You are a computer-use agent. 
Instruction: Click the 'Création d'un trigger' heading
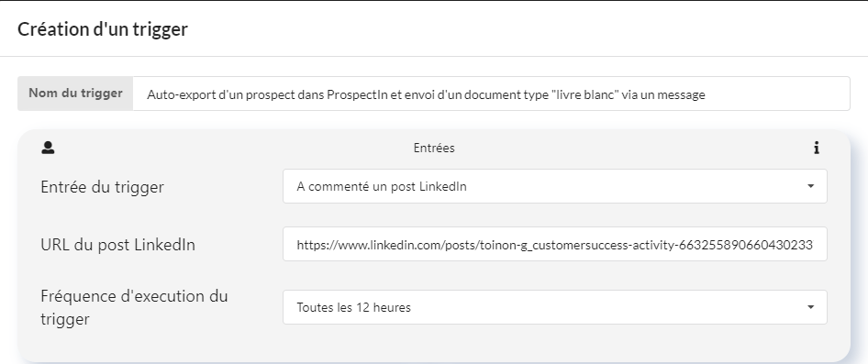(x=103, y=28)
